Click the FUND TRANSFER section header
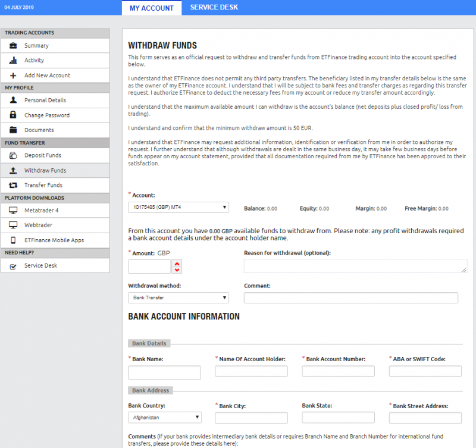The width and height of the screenshot is (476, 448). [55, 143]
